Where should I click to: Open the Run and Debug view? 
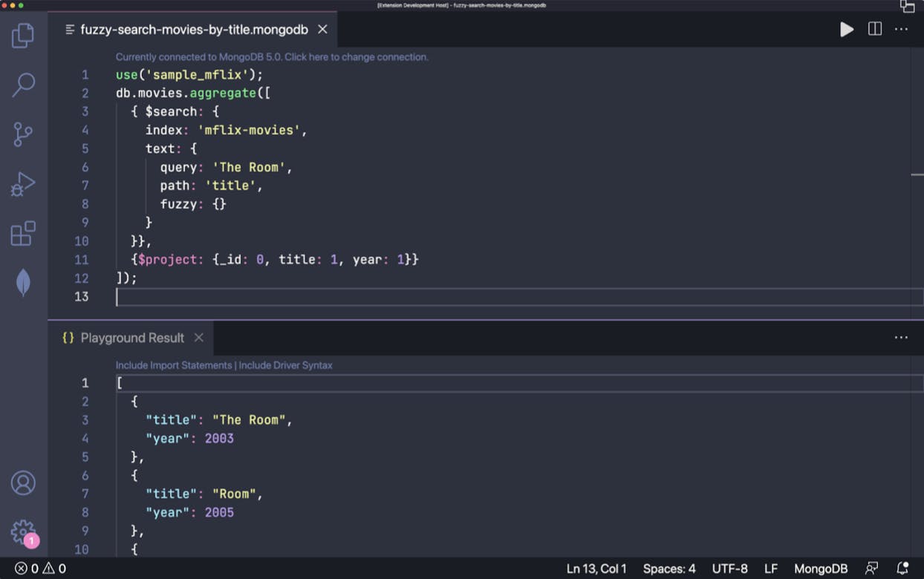tap(23, 184)
